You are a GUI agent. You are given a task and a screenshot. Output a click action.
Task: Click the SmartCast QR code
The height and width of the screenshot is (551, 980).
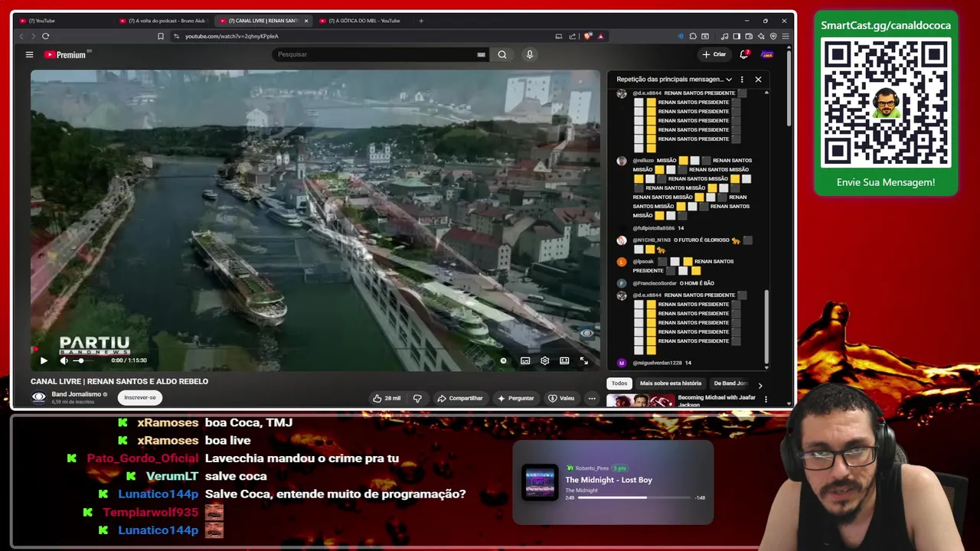tap(886, 103)
